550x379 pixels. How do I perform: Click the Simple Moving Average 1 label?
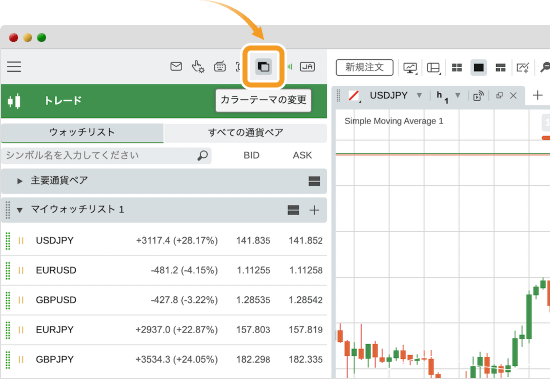(394, 121)
